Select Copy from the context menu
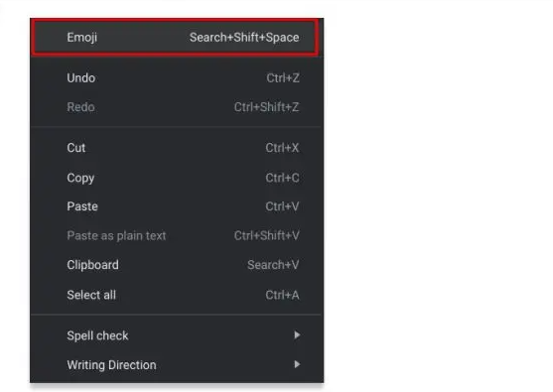The image size is (553, 392). point(177,178)
